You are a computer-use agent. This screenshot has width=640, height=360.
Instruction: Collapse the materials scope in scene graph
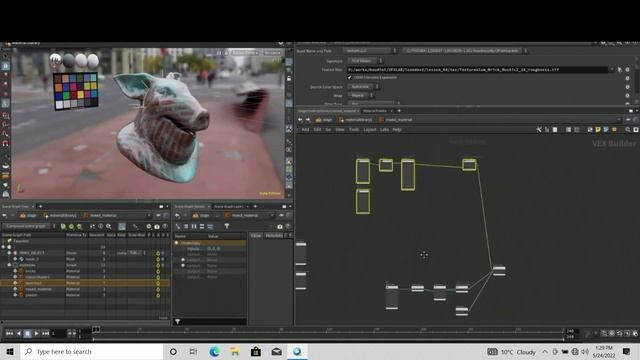(x=9, y=265)
